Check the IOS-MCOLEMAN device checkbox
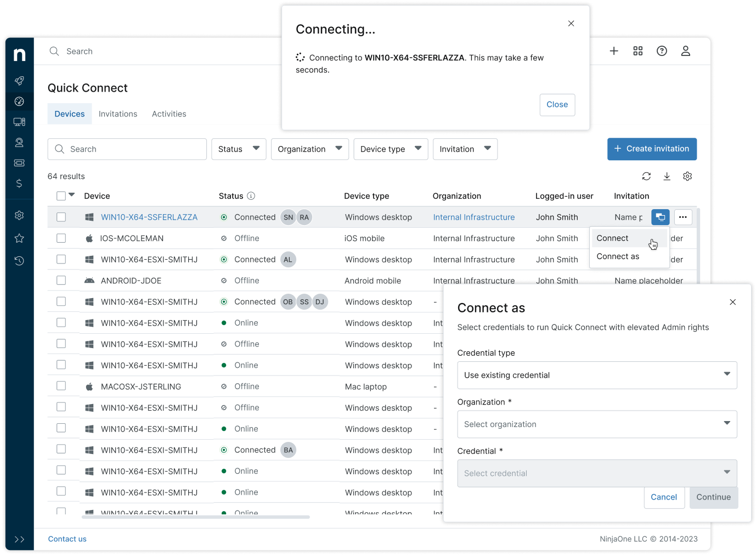 (61, 238)
